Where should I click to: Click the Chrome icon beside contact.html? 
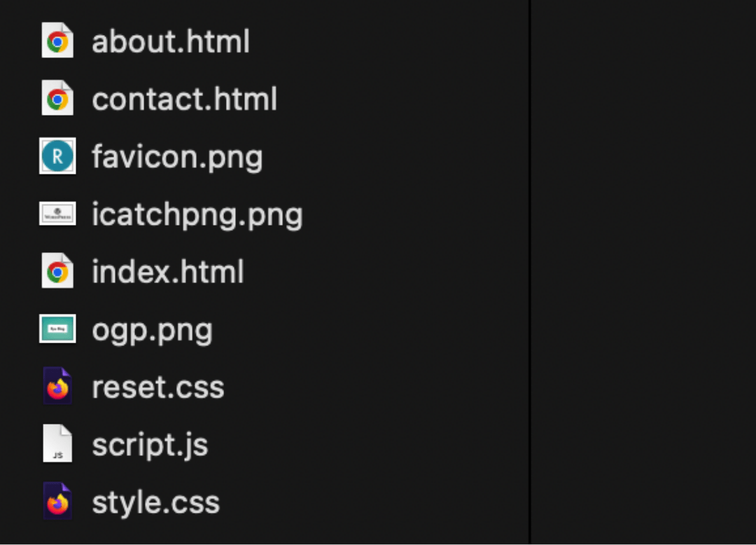(57, 98)
